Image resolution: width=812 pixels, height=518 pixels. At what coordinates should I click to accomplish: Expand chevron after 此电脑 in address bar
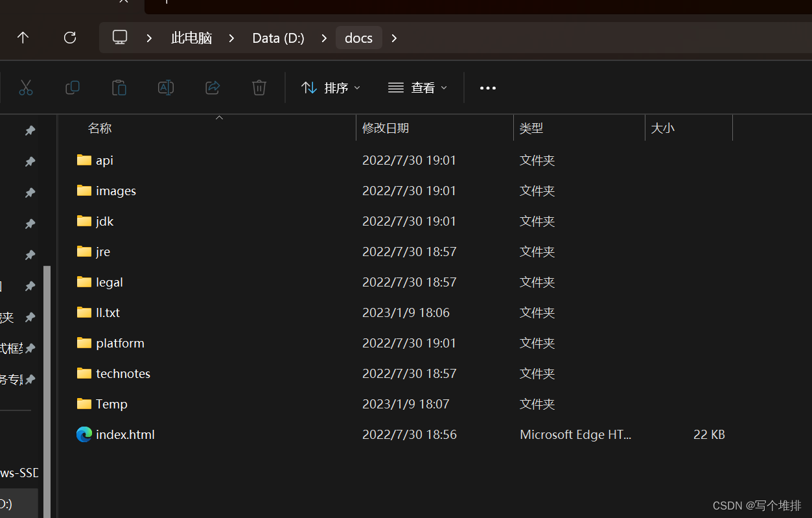(x=231, y=38)
